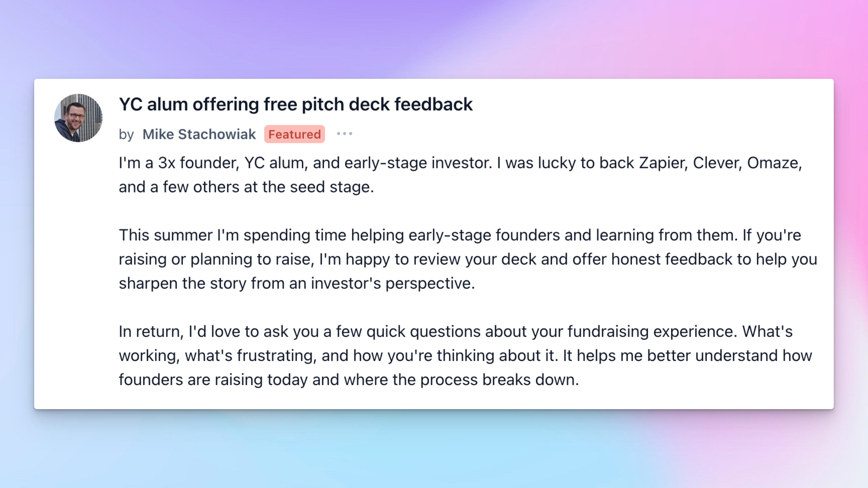This screenshot has width=868, height=488.
Task: Open the post title about pitch deck feedback
Action: (x=296, y=104)
